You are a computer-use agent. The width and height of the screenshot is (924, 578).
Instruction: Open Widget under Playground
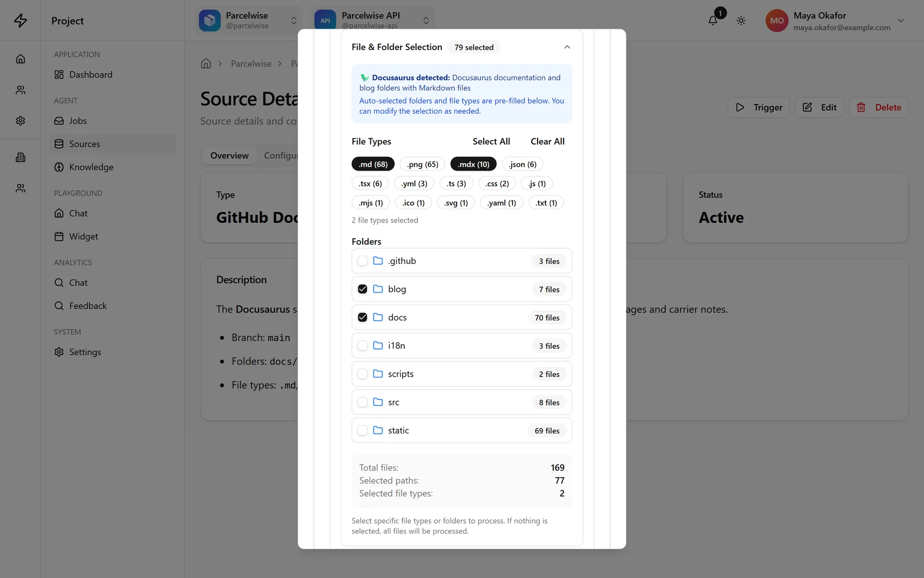[x=113, y=236]
